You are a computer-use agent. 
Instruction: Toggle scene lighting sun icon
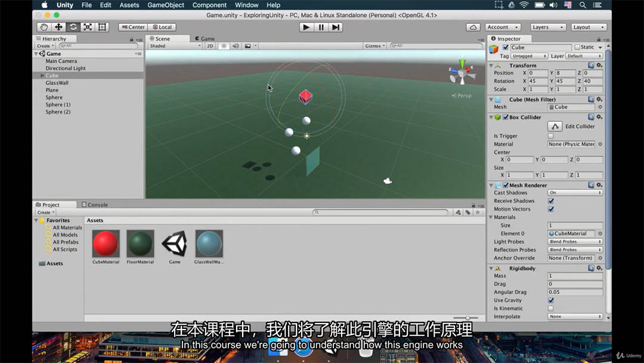pos(224,46)
